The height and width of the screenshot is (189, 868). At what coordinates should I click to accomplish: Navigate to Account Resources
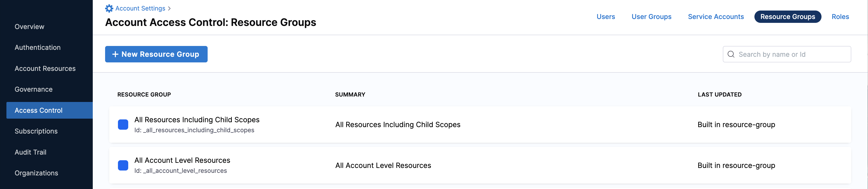click(x=45, y=68)
